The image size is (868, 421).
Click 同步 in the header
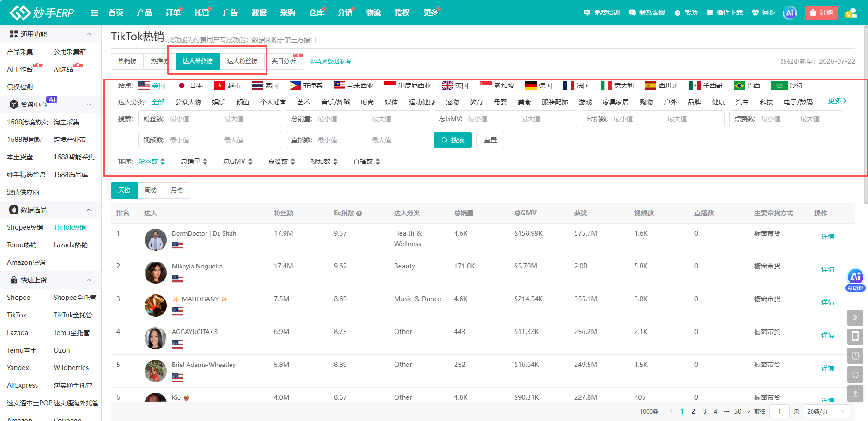pos(763,13)
